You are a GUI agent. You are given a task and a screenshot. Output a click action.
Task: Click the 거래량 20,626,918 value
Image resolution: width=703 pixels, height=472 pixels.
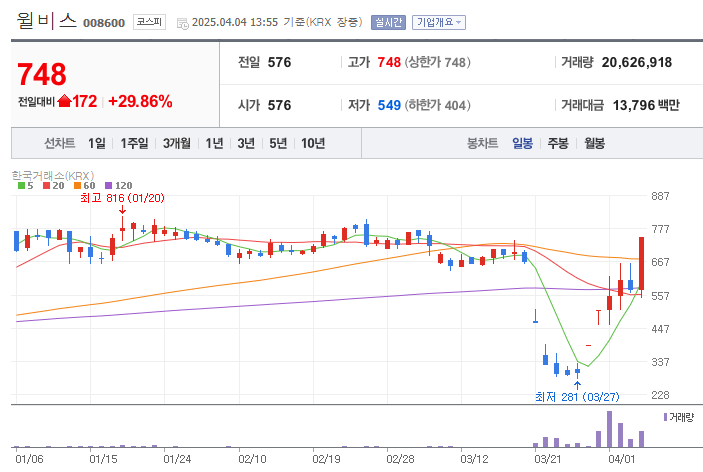tap(637, 62)
